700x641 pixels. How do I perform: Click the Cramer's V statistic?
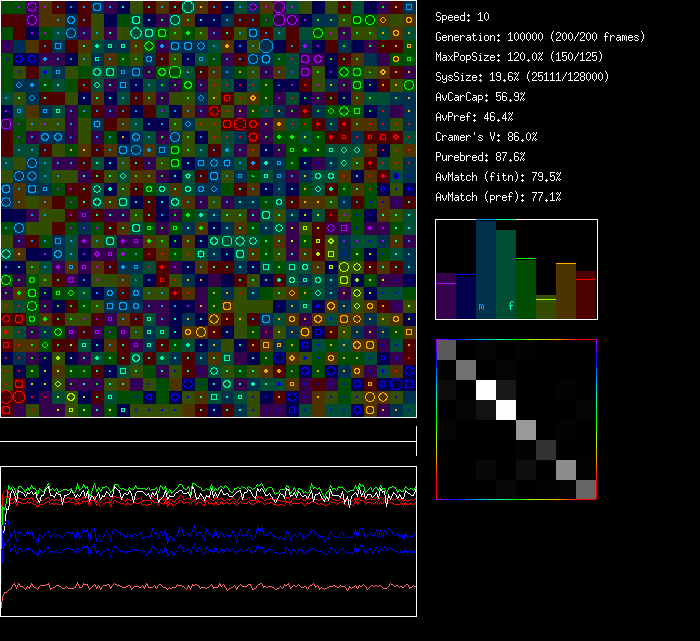coord(487,137)
